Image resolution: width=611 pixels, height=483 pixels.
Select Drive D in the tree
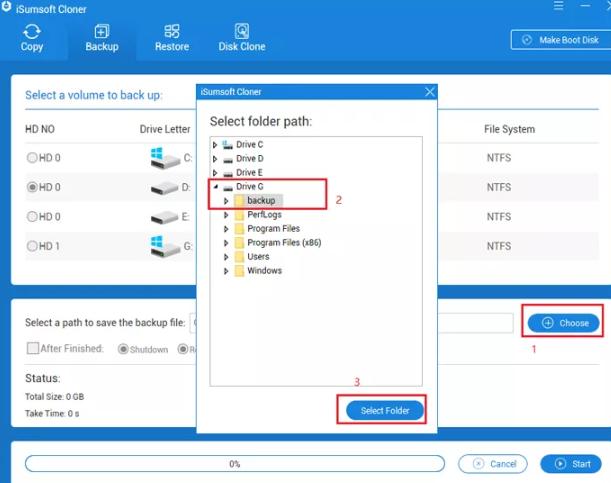click(249, 159)
